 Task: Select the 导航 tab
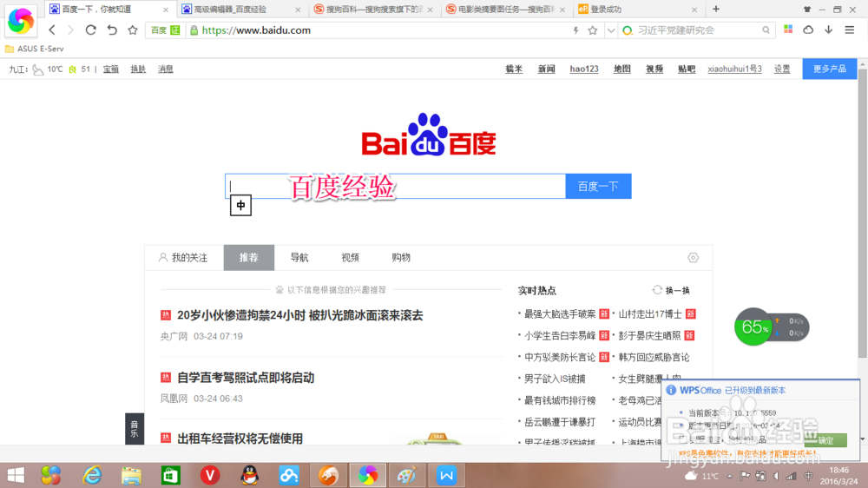299,258
